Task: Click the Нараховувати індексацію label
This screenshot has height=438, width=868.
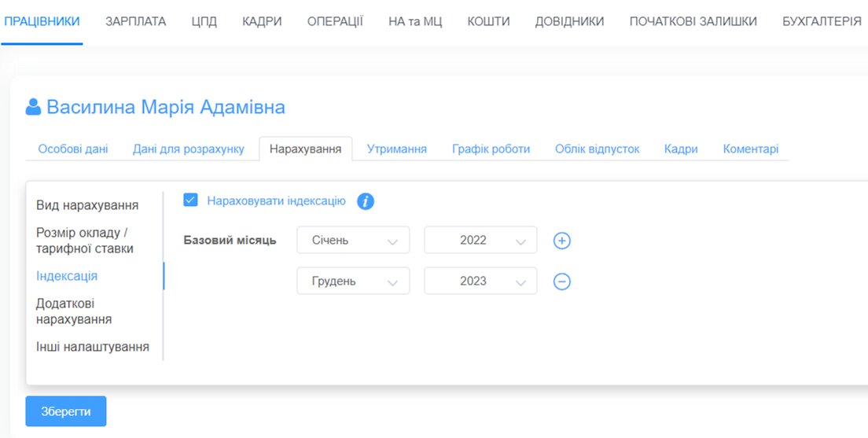Action: [276, 201]
